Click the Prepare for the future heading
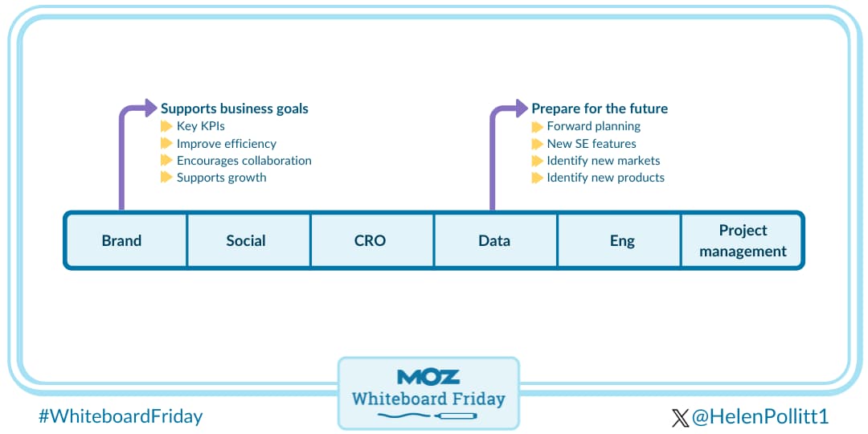 (x=600, y=108)
